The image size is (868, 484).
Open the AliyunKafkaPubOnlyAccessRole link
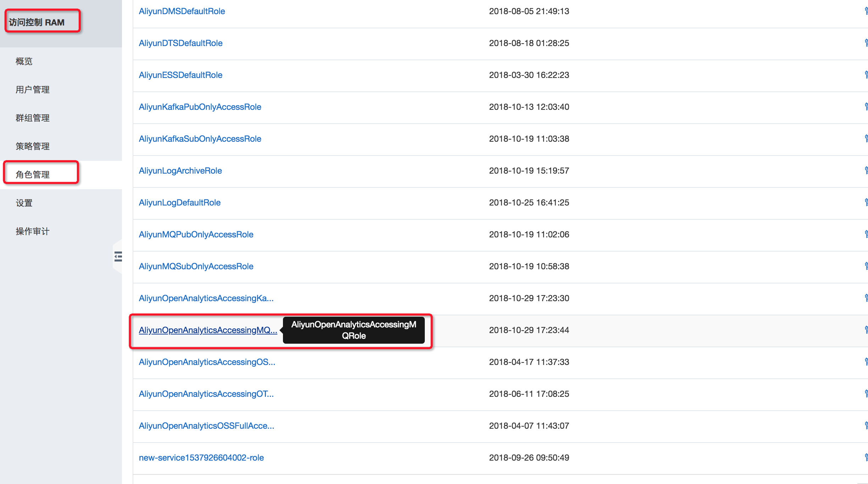click(200, 107)
